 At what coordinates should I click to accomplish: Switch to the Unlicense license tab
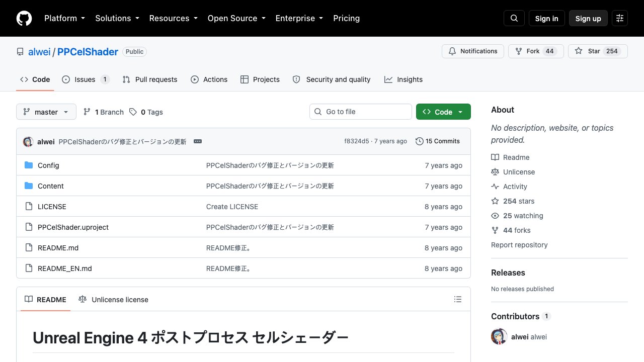coord(114,300)
